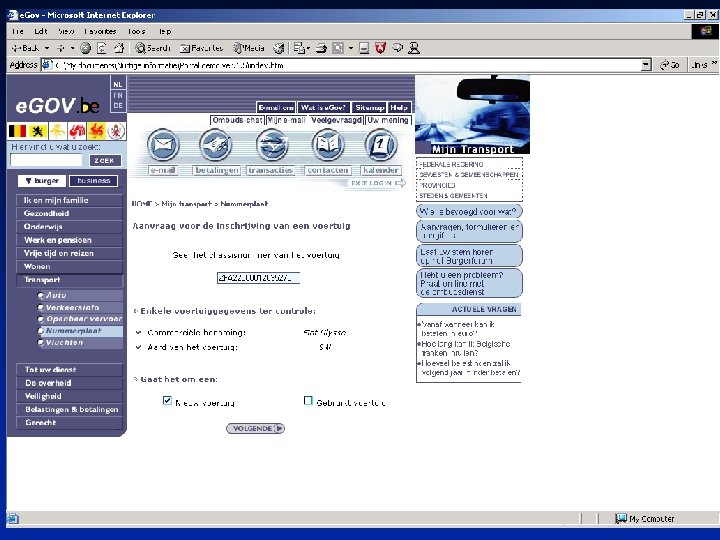Open the Media toolbar button
Image resolution: width=720 pixels, height=540 pixels.
(x=248, y=48)
